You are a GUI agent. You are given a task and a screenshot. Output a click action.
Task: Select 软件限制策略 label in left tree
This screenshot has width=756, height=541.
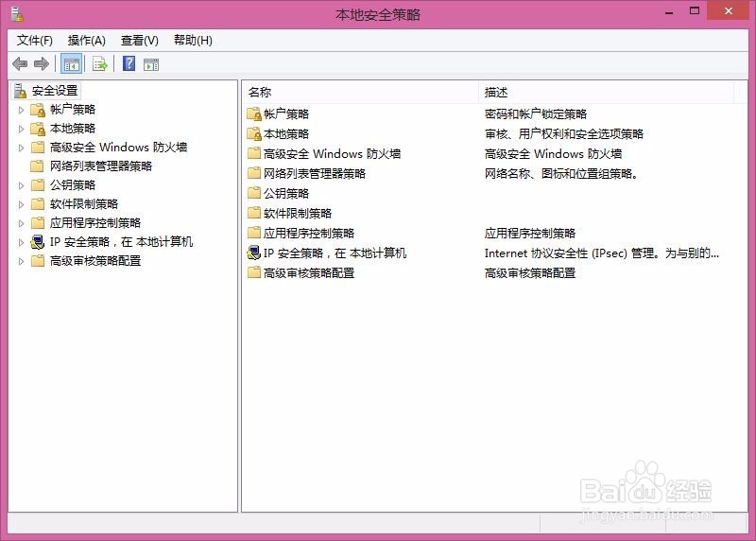pyautogui.click(x=84, y=203)
